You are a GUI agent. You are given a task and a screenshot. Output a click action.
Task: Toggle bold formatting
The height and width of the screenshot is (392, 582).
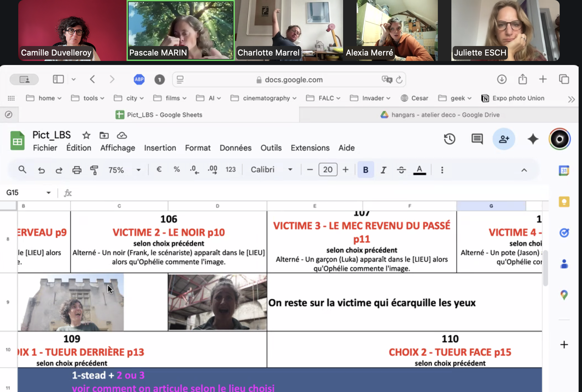click(x=365, y=170)
